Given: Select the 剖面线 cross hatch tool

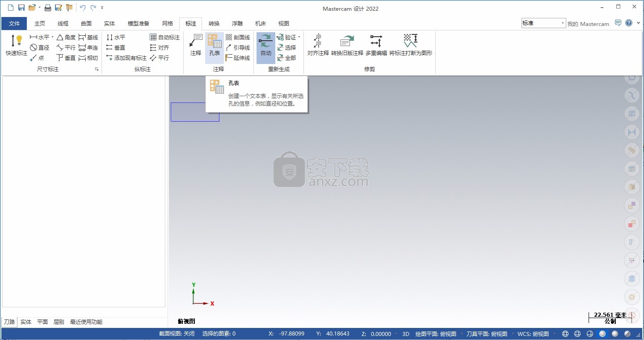Looking at the screenshot, I should 238,37.
